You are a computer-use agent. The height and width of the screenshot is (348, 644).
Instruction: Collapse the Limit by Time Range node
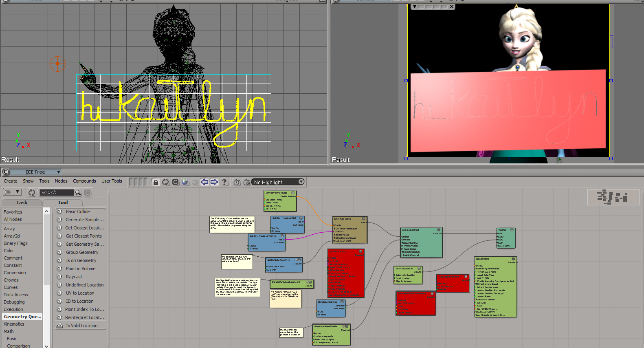(293, 193)
